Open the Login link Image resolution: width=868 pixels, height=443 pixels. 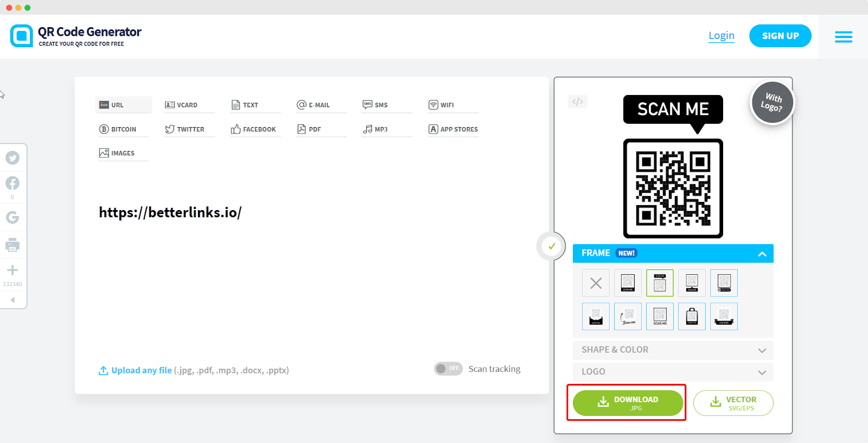(x=722, y=36)
